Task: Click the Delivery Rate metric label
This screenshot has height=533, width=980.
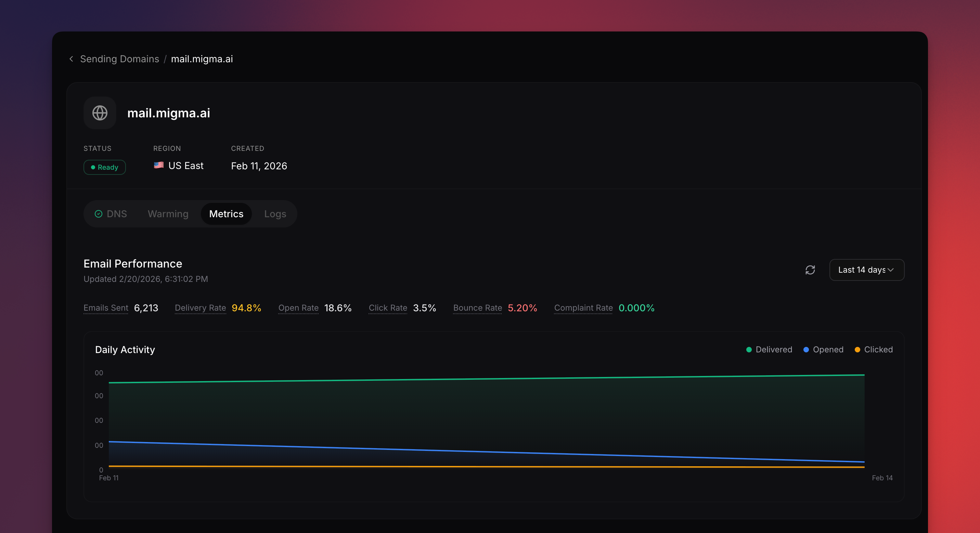Action: [200, 308]
